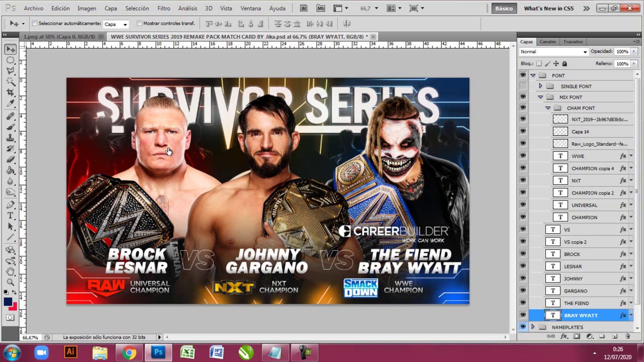
Task: Launch Adobe Bridge from top bar
Action: pos(303,9)
